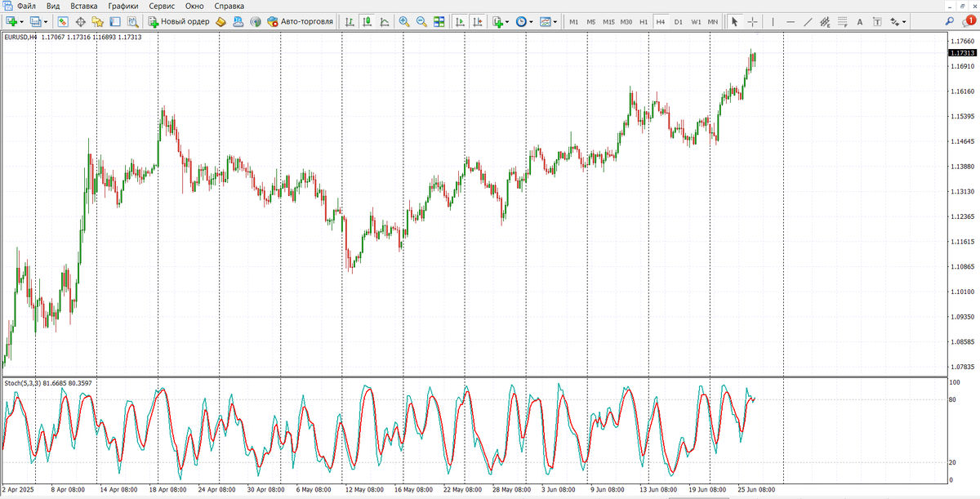980x499 pixels.
Task: Click the Zoom Out magnifier icon
Action: tap(421, 22)
